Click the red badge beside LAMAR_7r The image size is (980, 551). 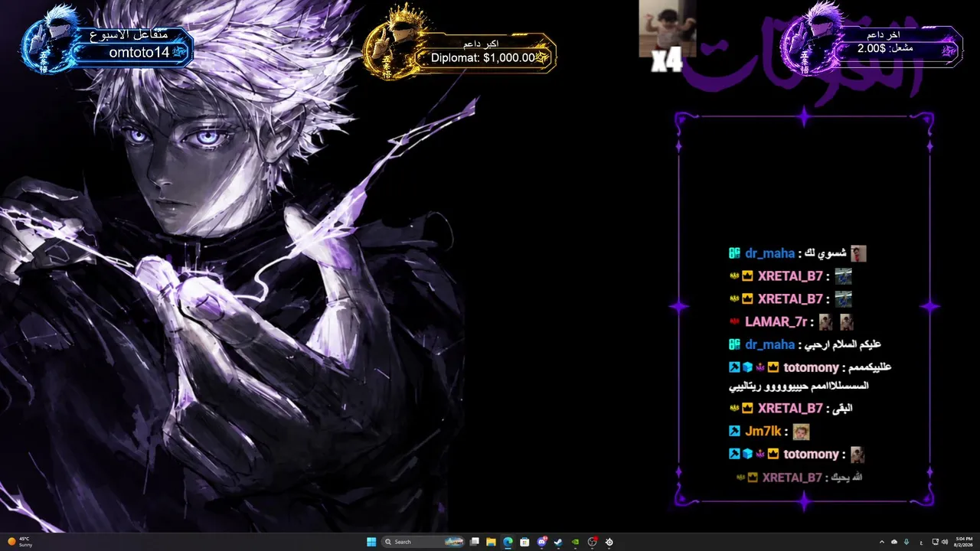tap(734, 322)
